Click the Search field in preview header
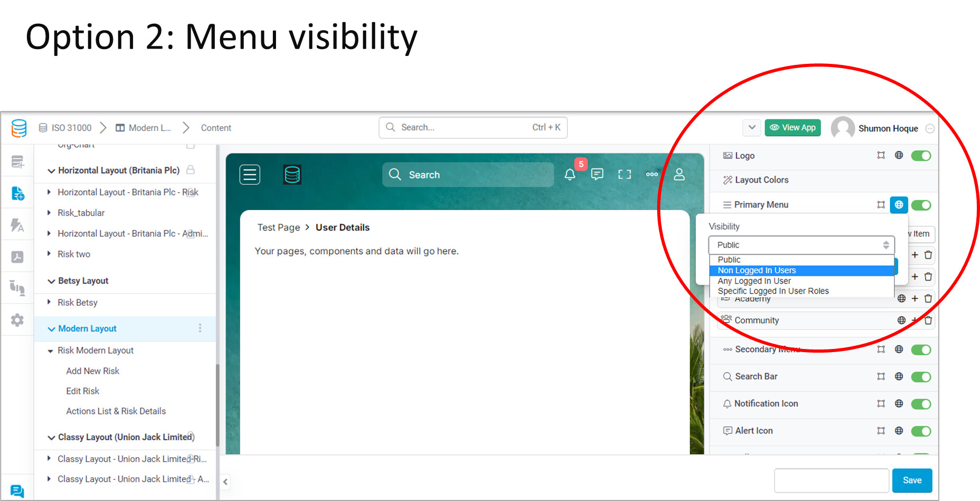980x501 pixels. tap(468, 175)
